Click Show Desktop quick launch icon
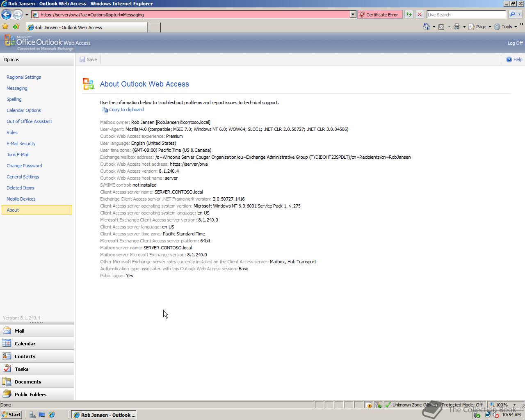Screen dimensions: 525x420 point(42,415)
